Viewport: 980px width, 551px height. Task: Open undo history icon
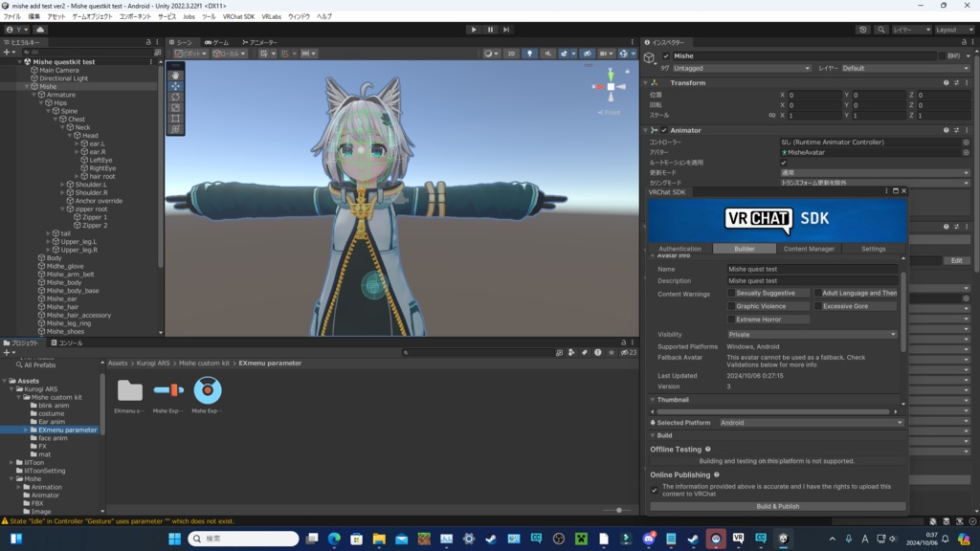863,30
